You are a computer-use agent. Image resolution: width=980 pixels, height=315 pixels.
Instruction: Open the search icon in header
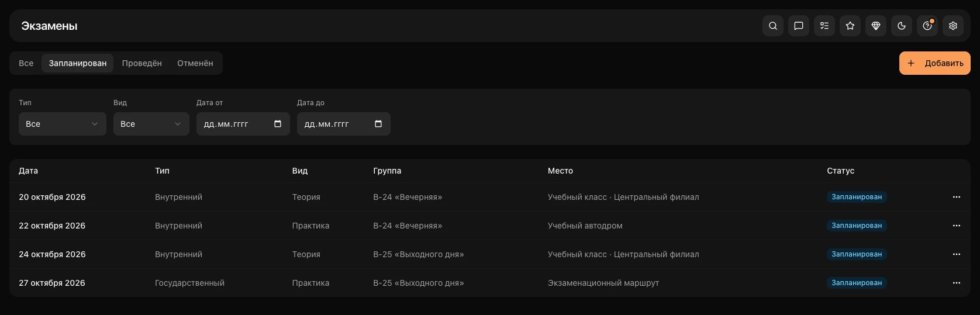pyautogui.click(x=773, y=26)
